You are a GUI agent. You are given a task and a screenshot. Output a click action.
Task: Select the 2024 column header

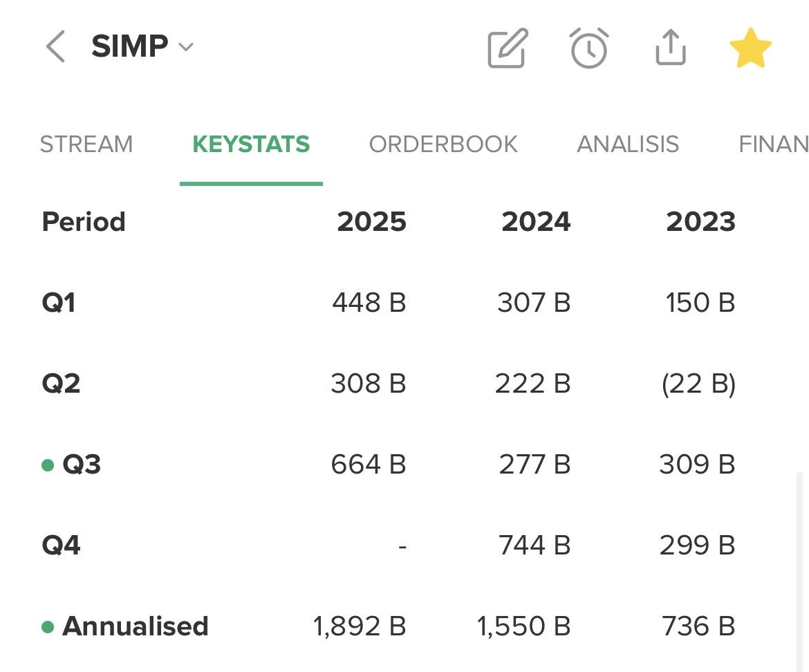(536, 222)
